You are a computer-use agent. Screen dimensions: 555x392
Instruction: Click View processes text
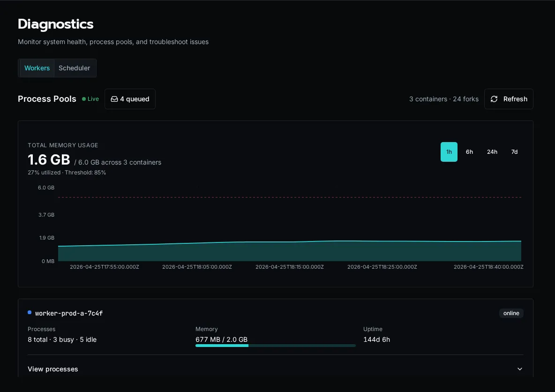click(x=53, y=369)
